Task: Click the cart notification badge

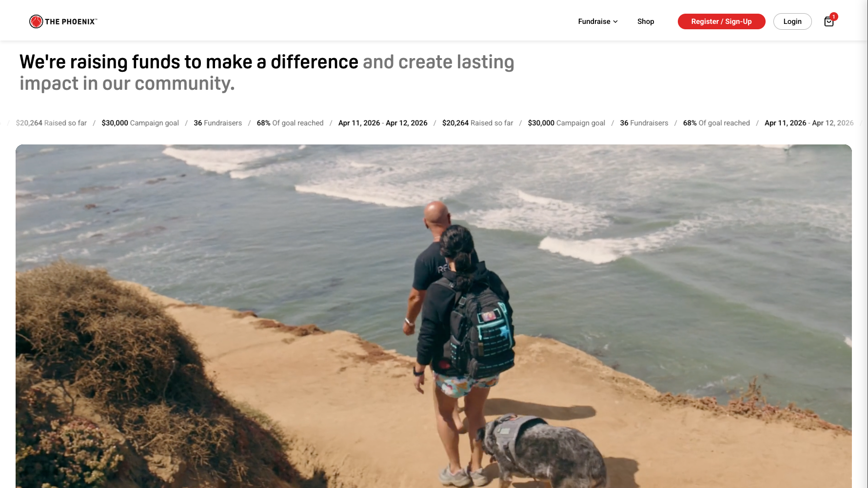Action: [x=834, y=17]
